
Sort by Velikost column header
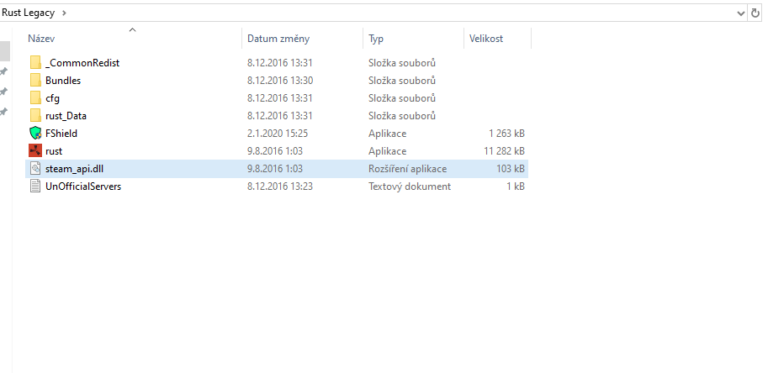pyautogui.click(x=486, y=39)
